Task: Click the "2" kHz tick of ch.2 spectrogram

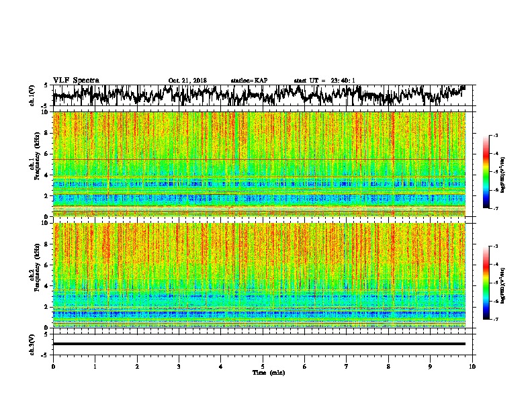Action: 47,307
